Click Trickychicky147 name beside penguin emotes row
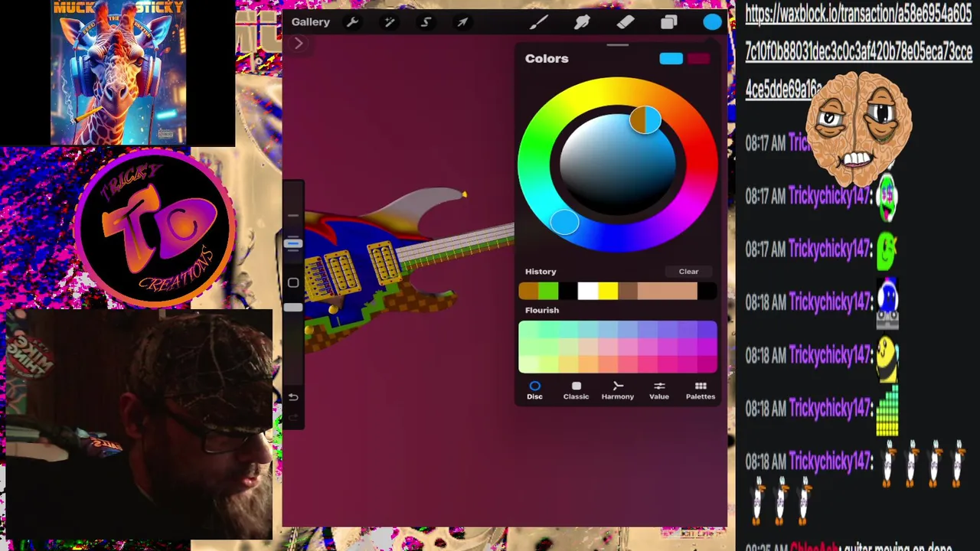This screenshot has height=551, width=980. [x=830, y=461]
